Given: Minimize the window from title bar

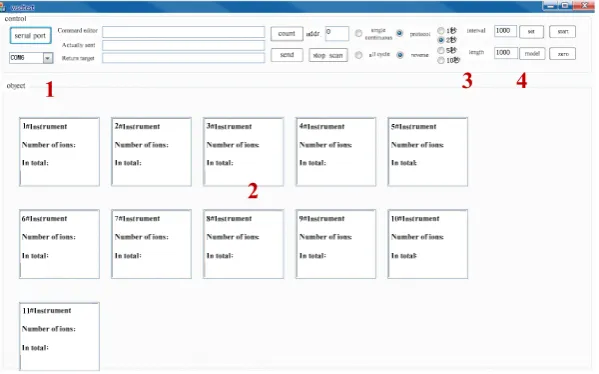Looking at the screenshot, I should (x=550, y=6).
